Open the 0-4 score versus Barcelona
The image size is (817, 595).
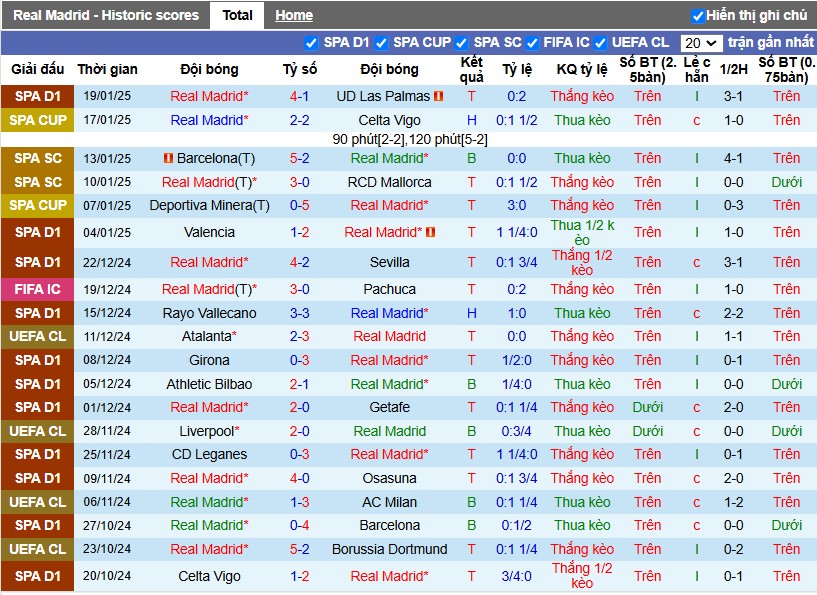point(300,525)
